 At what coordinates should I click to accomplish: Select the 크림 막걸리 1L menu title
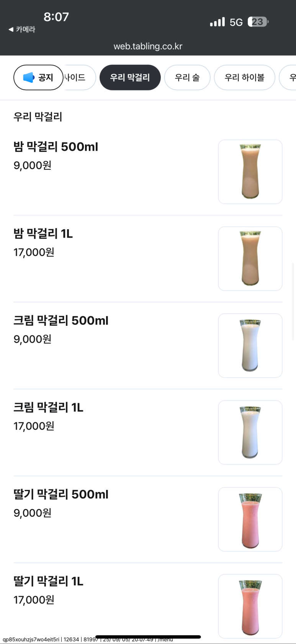coord(48,407)
